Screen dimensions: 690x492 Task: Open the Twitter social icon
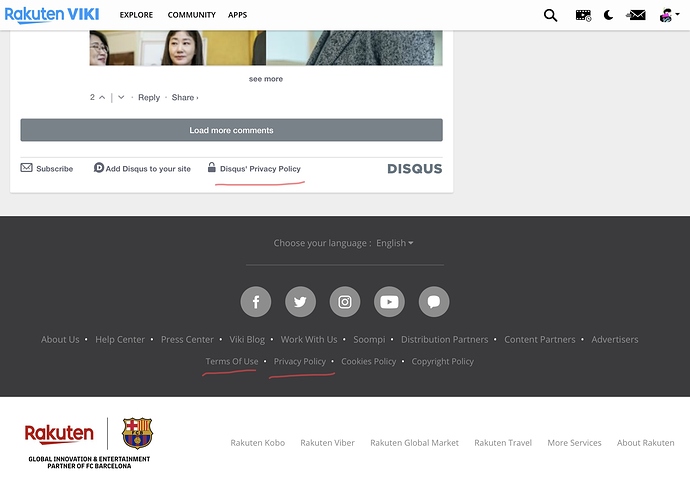tap(300, 301)
